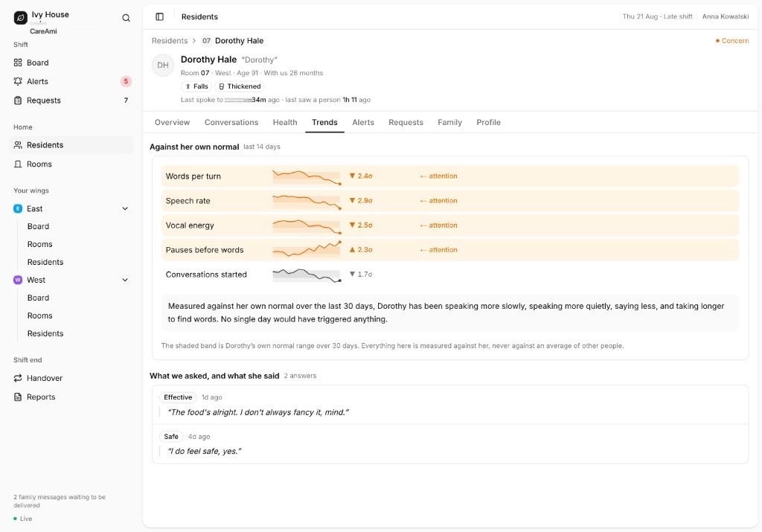762x532 pixels.
Task: Open the Conversations tab
Action: click(231, 123)
